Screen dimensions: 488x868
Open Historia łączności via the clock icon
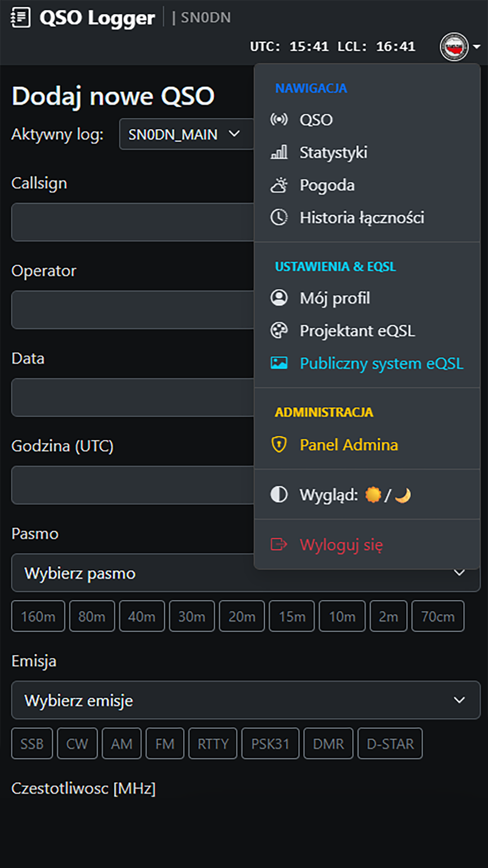pyautogui.click(x=279, y=217)
